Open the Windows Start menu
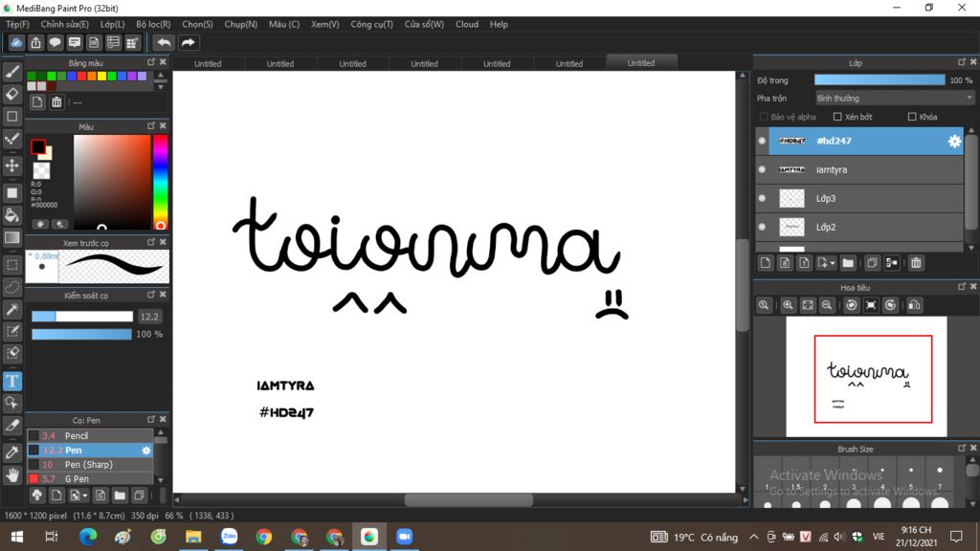 coord(17,537)
